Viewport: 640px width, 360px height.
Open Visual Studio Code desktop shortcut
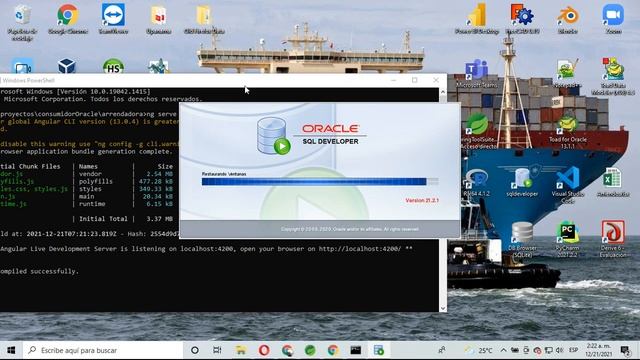coord(568,184)
